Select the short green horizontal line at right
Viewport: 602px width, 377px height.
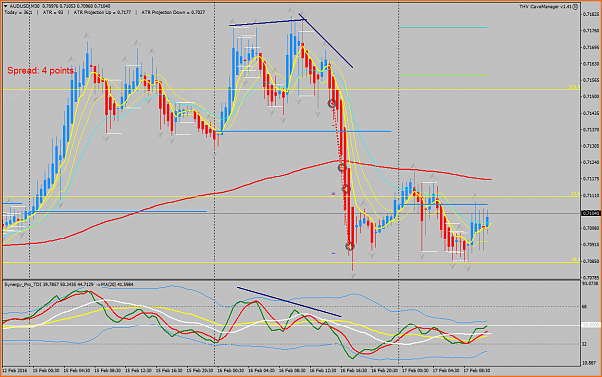[443, 74]
